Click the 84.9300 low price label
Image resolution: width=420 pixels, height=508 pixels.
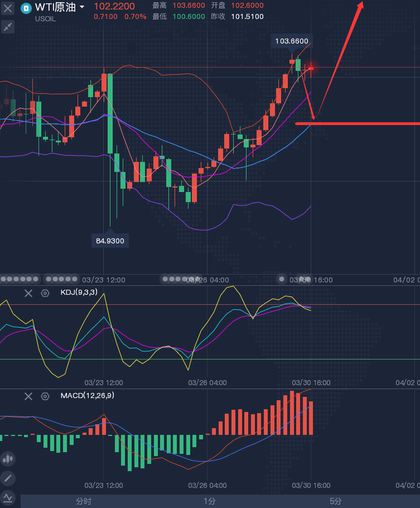[x=110, y=241]
